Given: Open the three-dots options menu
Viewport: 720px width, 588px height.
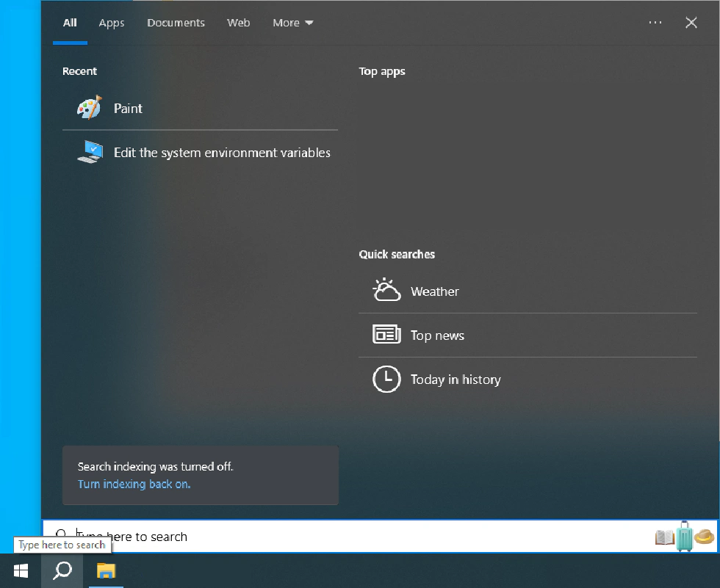Looking at the screenshot, I should tap(655, 23).
